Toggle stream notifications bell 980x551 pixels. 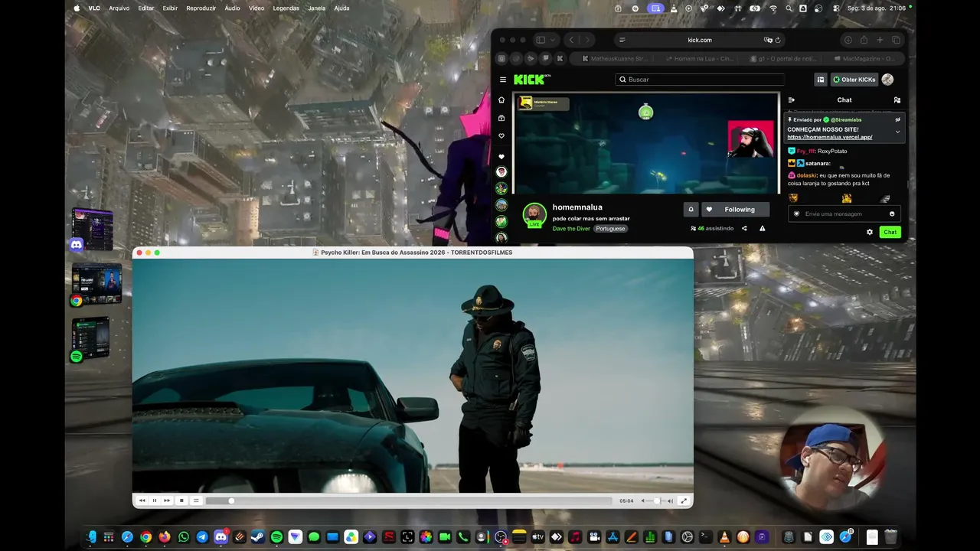pos(691,210)
